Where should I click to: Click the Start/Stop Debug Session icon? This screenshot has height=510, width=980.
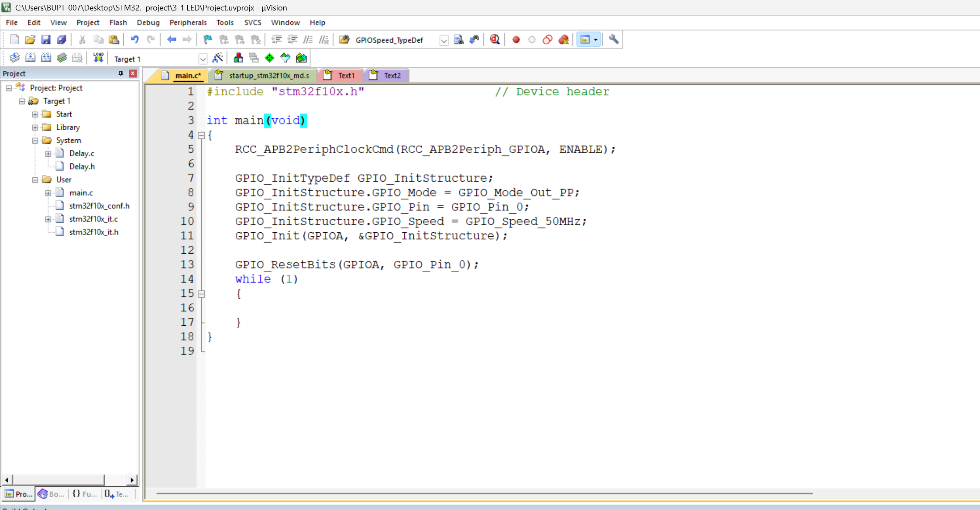pos(495,40)
